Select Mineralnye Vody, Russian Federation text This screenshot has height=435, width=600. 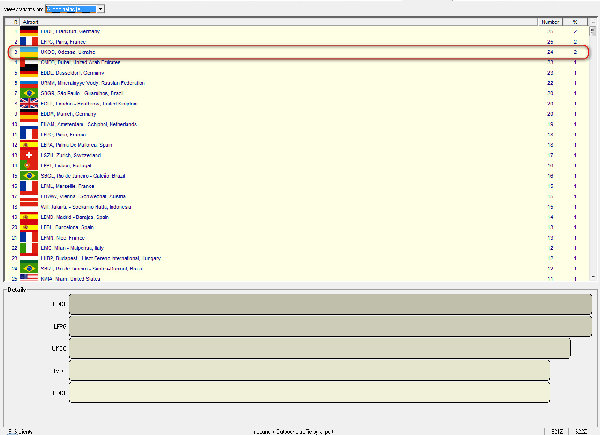click(93, 83)
